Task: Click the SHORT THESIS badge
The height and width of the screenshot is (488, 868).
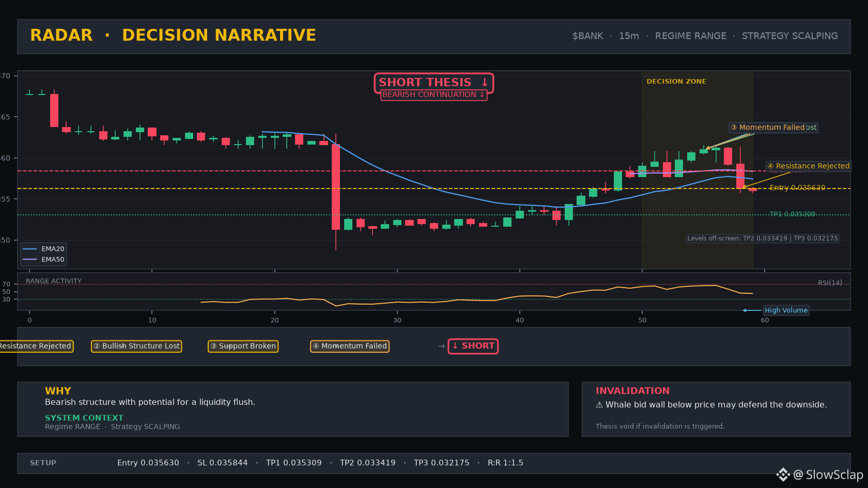Action: [x=433, y=83]
